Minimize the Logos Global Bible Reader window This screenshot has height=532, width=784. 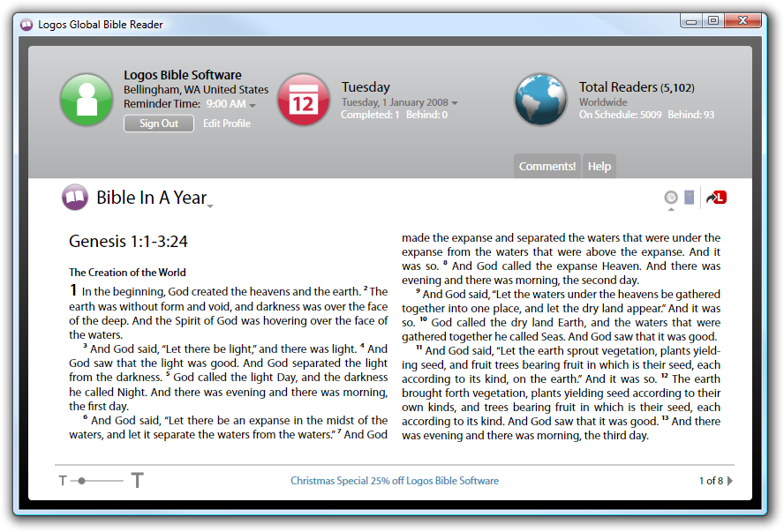691,21
